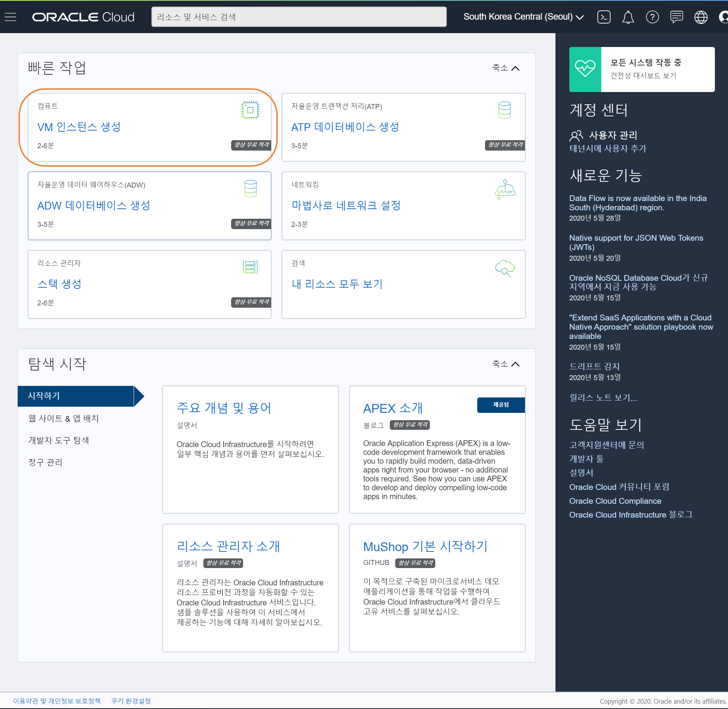Open APEX 소개 card title
Image resolution: width=728 pixels, height=709 pixels.
click(x=393, y=408)
